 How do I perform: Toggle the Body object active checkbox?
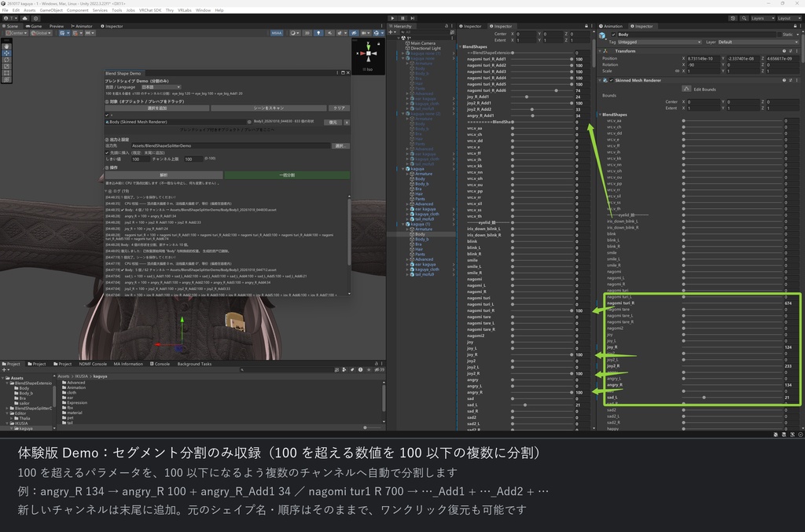pyautogui.click(x=613, y=35)
